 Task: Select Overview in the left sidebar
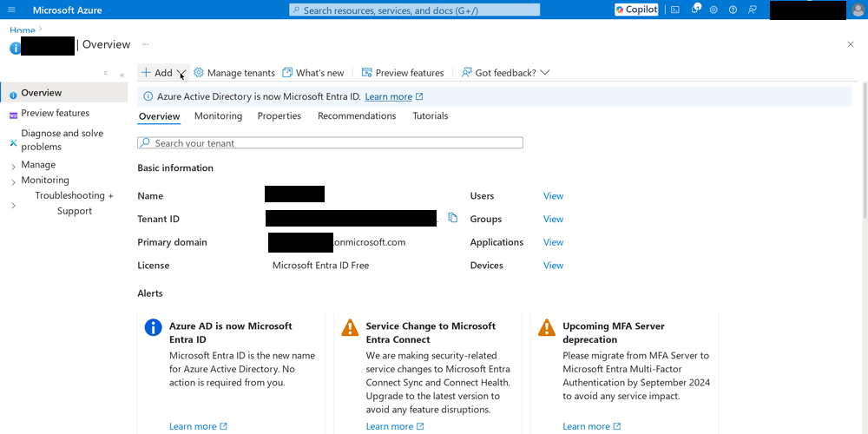pyautogui.click(x=64, y=93)
